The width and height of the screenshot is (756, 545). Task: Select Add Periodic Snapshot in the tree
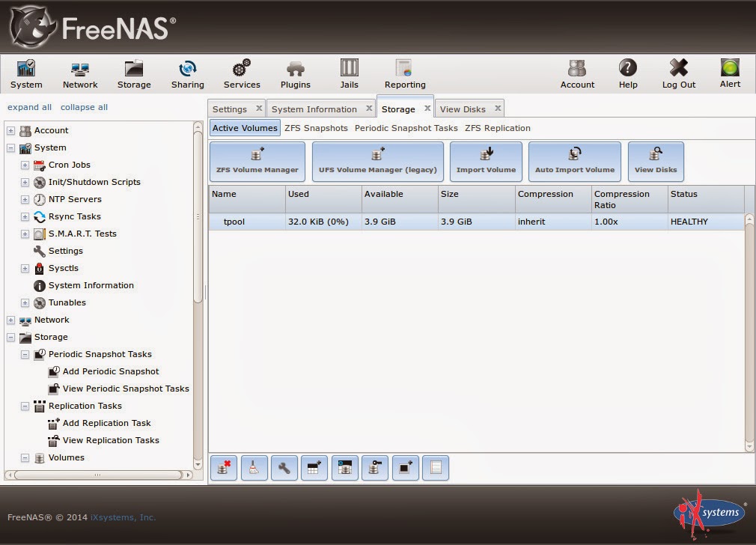click(x=103, y=371)
